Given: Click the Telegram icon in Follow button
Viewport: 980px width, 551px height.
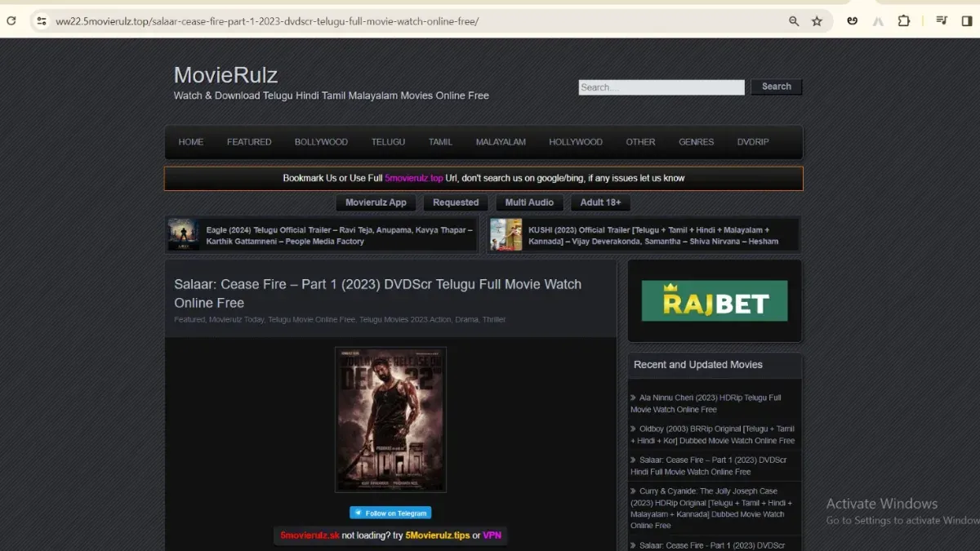Looking at the screenshot, I should (358, 513).
